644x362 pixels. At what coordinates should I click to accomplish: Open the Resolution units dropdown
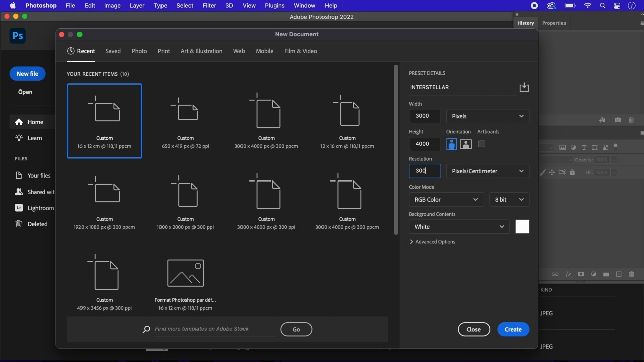[x=487, y=171]
